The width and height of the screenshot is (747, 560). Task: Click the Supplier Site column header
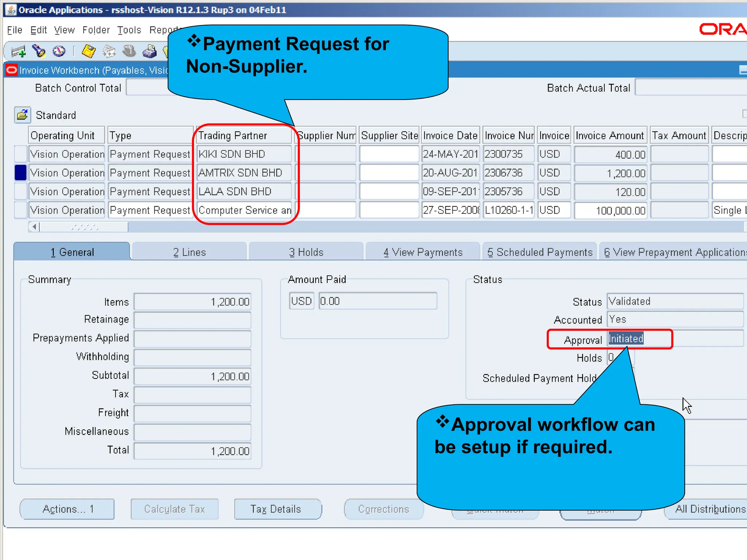tap(389, 135)
